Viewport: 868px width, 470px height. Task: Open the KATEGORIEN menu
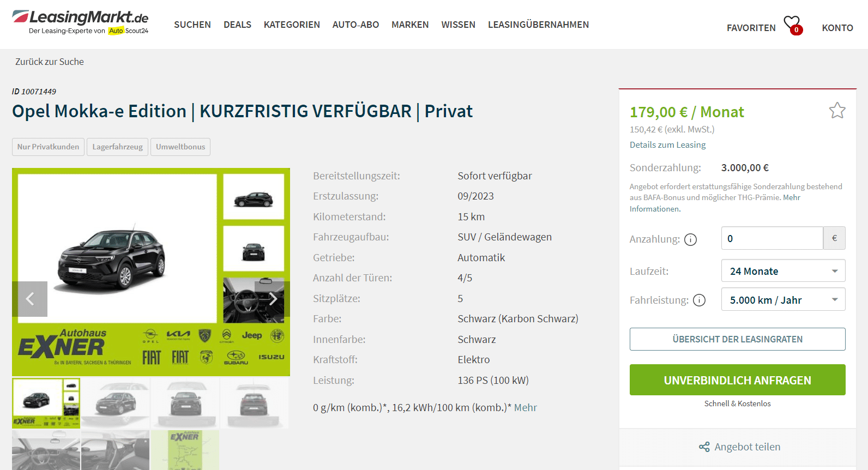pos(292,25)
